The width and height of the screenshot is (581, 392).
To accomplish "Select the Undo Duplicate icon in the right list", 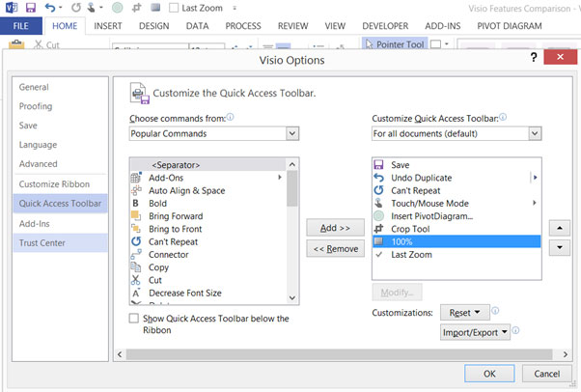I will (378, 178).
